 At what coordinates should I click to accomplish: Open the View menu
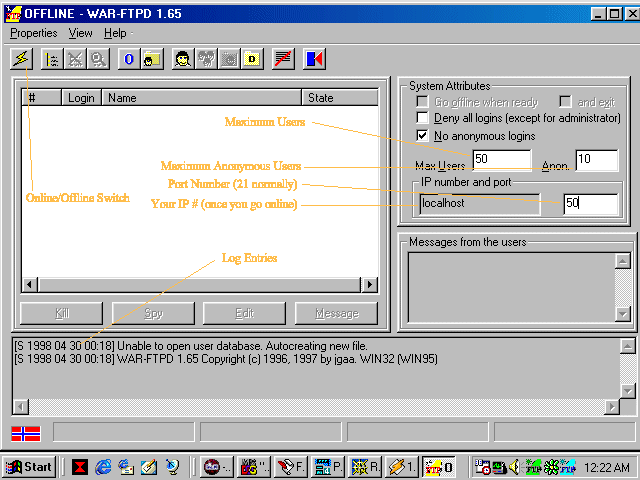point(80,33)
